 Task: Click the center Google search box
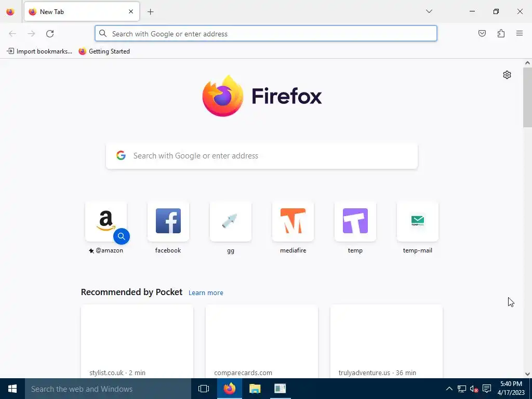tap(262, 156)
